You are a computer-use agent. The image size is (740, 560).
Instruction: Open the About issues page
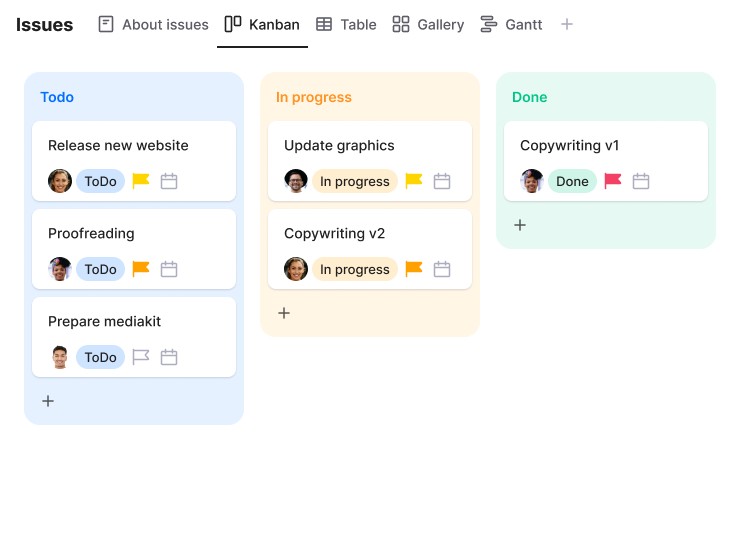[x=153, y=25]
